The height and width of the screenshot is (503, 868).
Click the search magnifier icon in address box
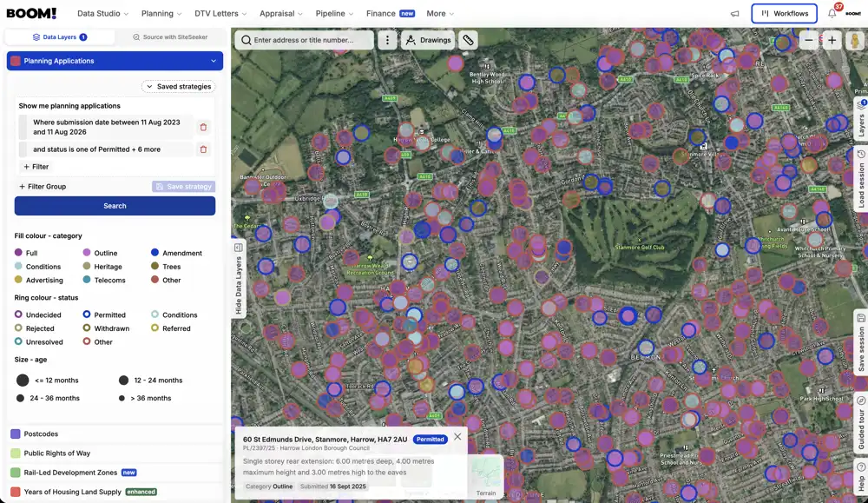click(x=247, y=40)
